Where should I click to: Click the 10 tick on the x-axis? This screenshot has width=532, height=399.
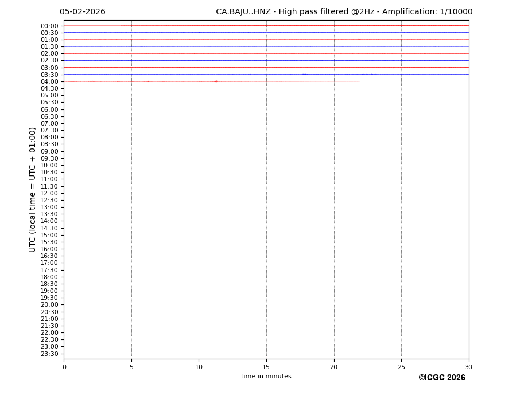199,367
